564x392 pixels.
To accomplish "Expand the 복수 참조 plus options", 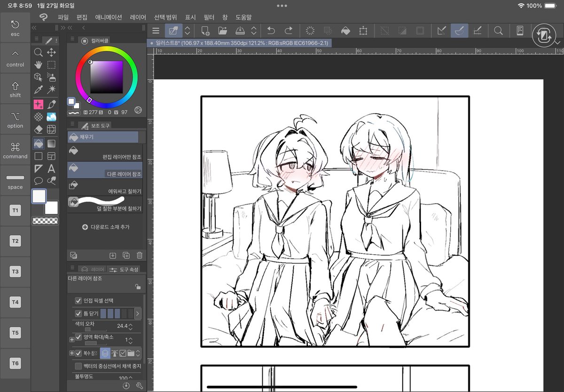I will [71, 353].
